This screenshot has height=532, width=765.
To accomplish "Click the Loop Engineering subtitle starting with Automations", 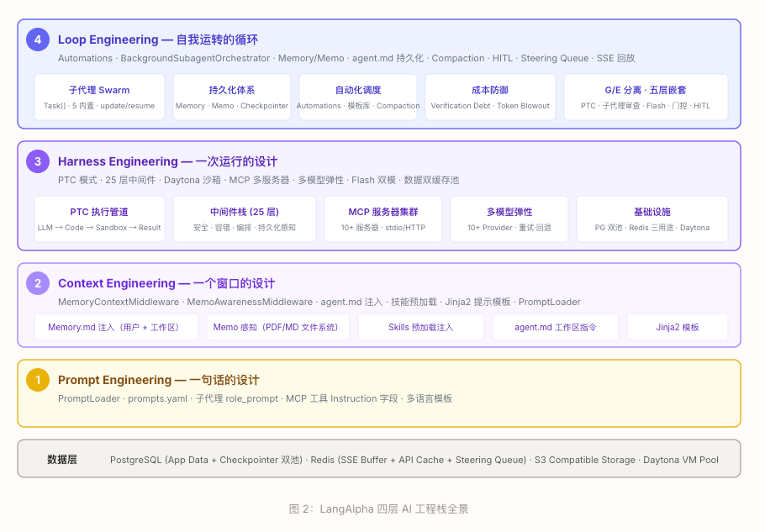I will click(346, 58).
